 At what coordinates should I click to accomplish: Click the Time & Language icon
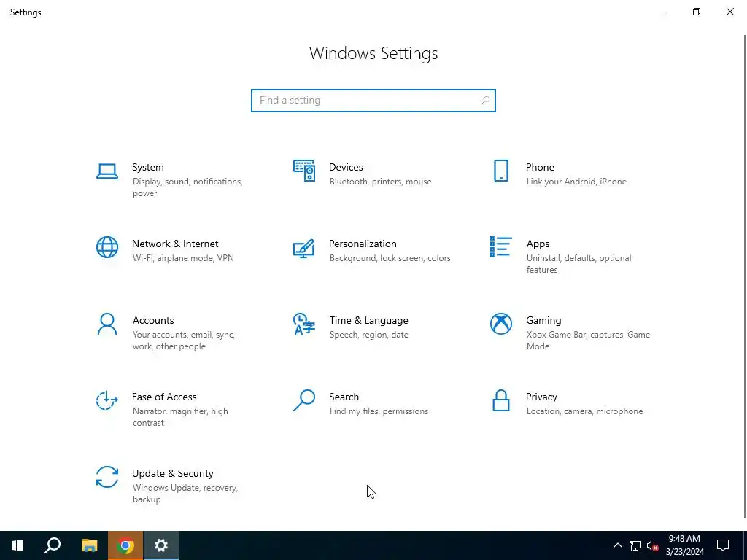[304, 324]
